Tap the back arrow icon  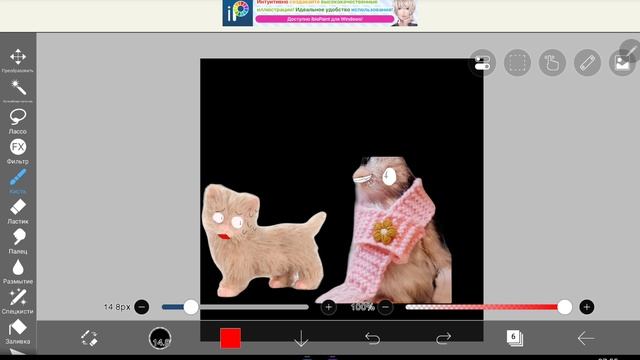(586, 338)
